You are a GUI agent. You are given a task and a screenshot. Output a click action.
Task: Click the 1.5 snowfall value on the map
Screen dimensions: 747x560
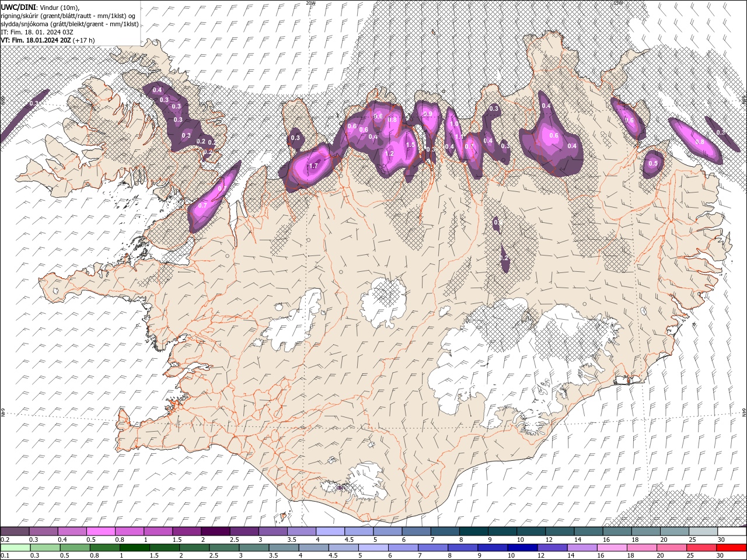tap(410, 145)
